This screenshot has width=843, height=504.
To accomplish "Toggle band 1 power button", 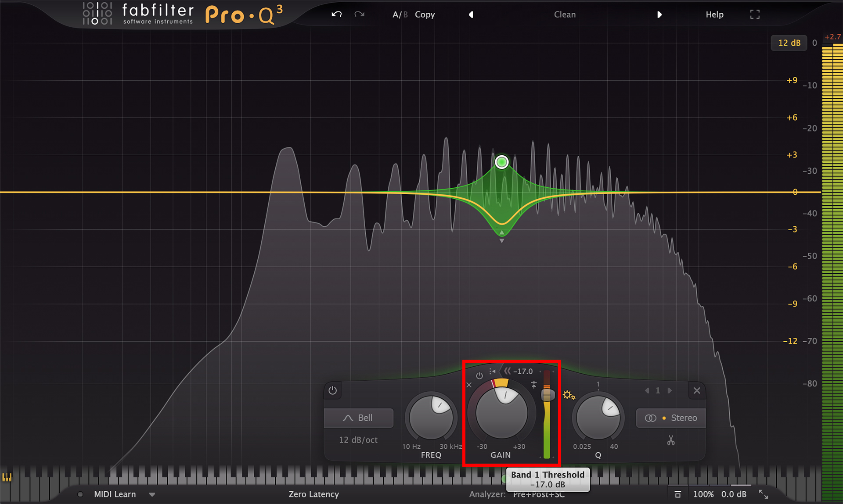I will 332,390.
